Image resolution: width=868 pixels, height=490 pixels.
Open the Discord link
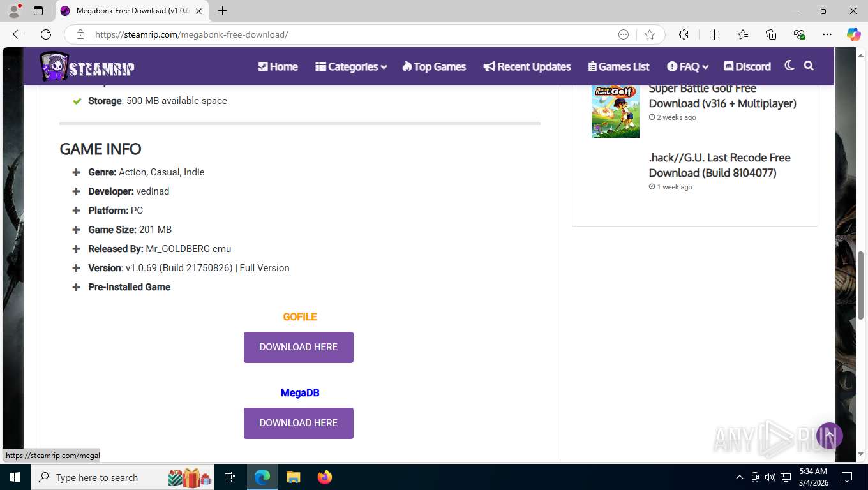(x=747, y=66)
